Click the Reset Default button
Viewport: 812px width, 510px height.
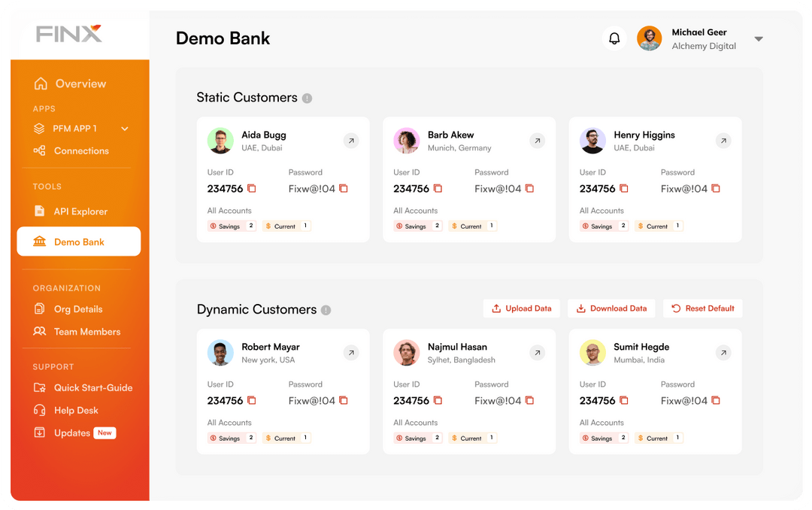(x=702, y=308)
